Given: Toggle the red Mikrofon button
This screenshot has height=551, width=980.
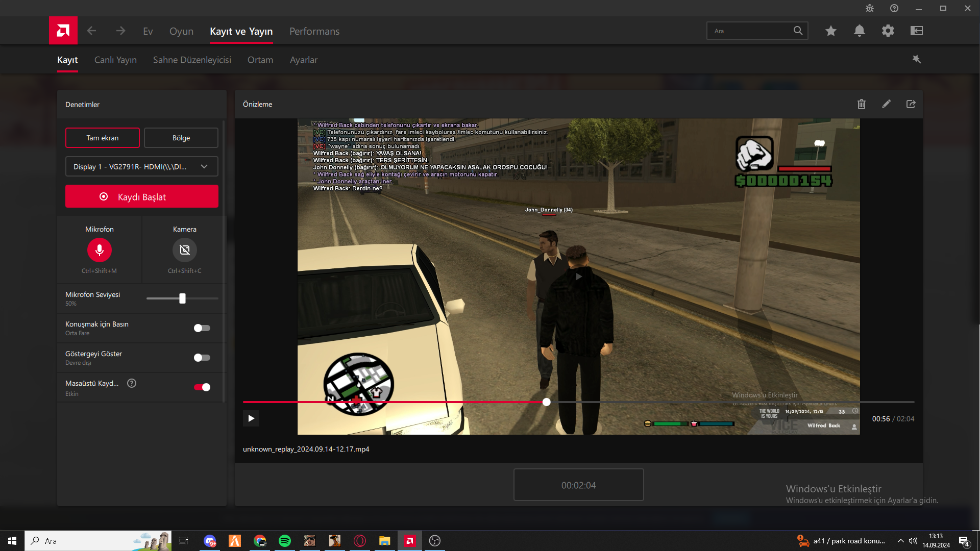Looking at the screenshot, I should (x=100, y=250).
